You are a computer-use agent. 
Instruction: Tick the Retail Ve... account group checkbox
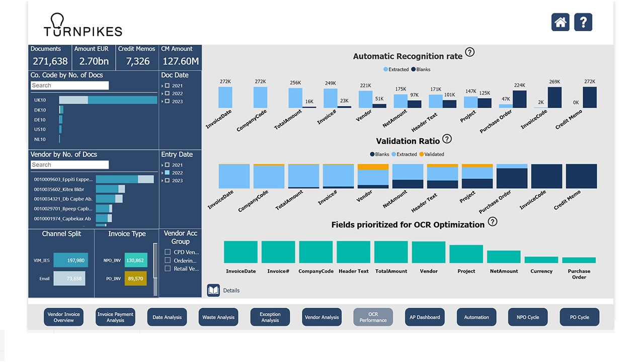(168, 268)
